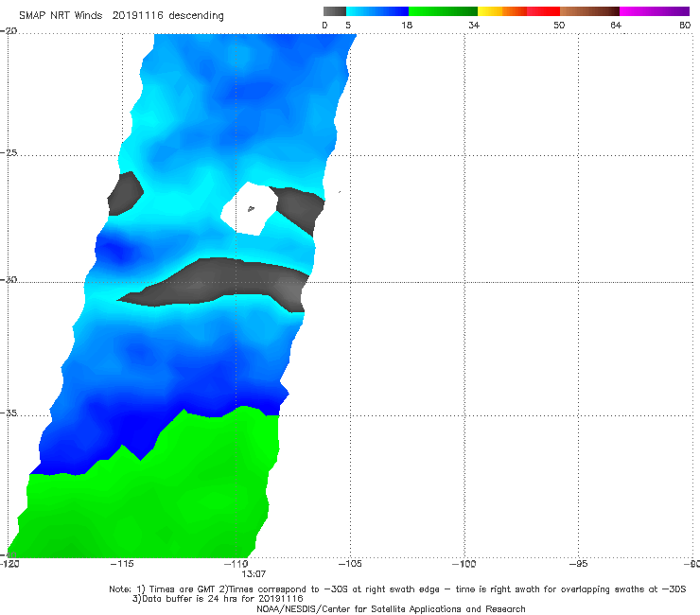Select the yellow-to-red 34-50 color bar segment

tap(518, 11)
